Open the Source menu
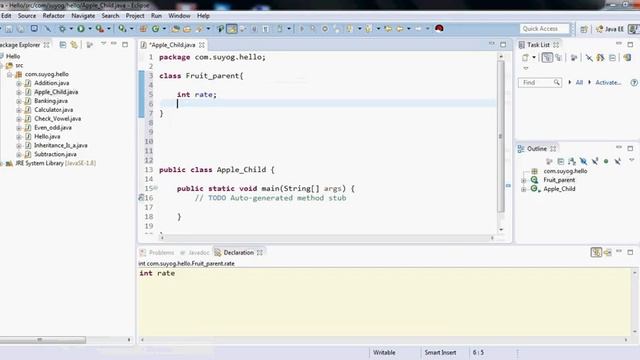The width and height of the screenshot is (640, 360). (27, 16)
